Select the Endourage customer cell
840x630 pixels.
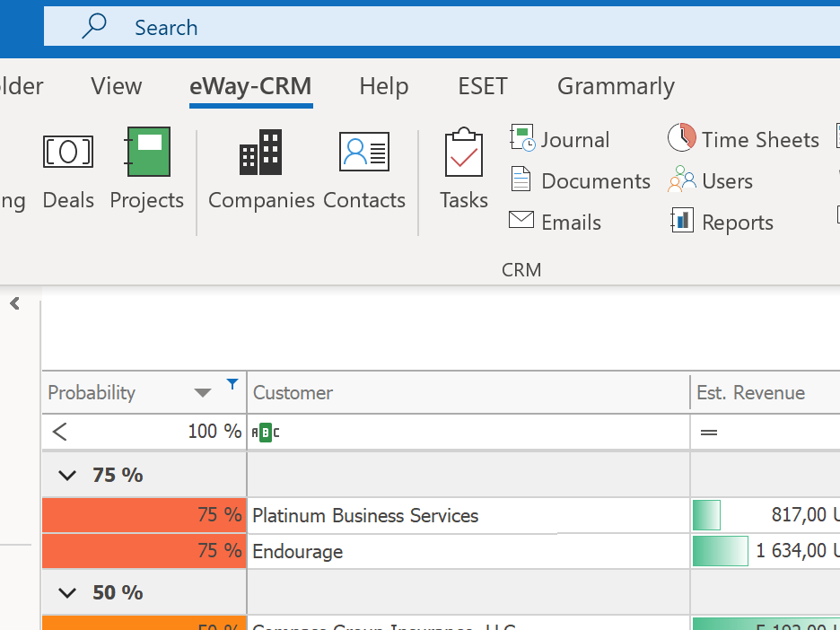(468, 551)
